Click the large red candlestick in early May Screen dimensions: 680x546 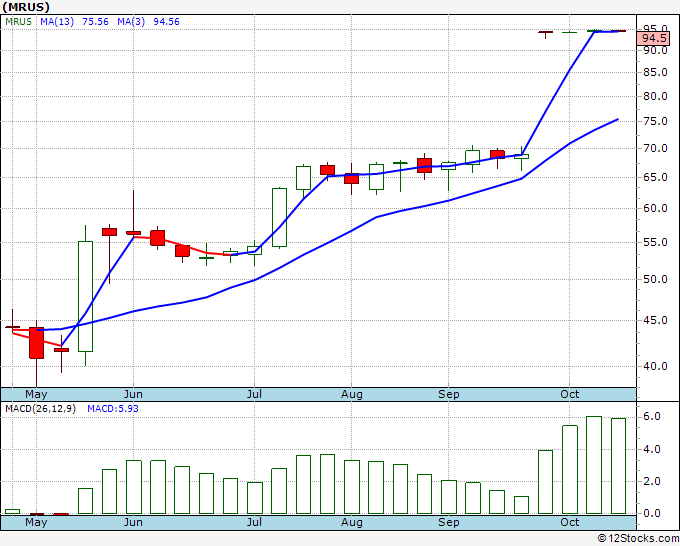pos(36,343)
